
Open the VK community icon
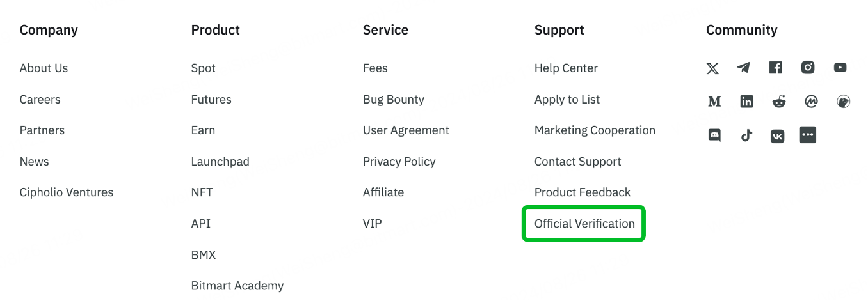777,135
